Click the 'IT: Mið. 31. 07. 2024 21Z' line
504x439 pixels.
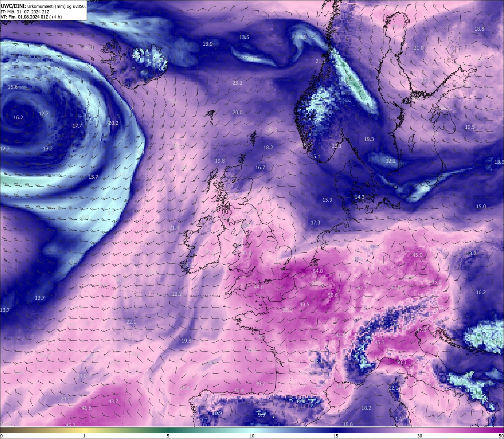pos(25,12)
